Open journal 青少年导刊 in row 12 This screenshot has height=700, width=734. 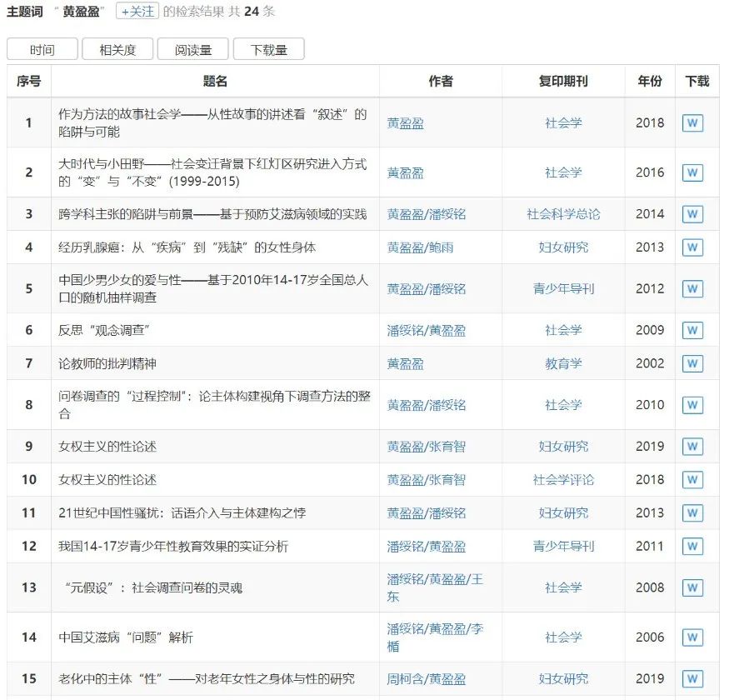(563, 546)
